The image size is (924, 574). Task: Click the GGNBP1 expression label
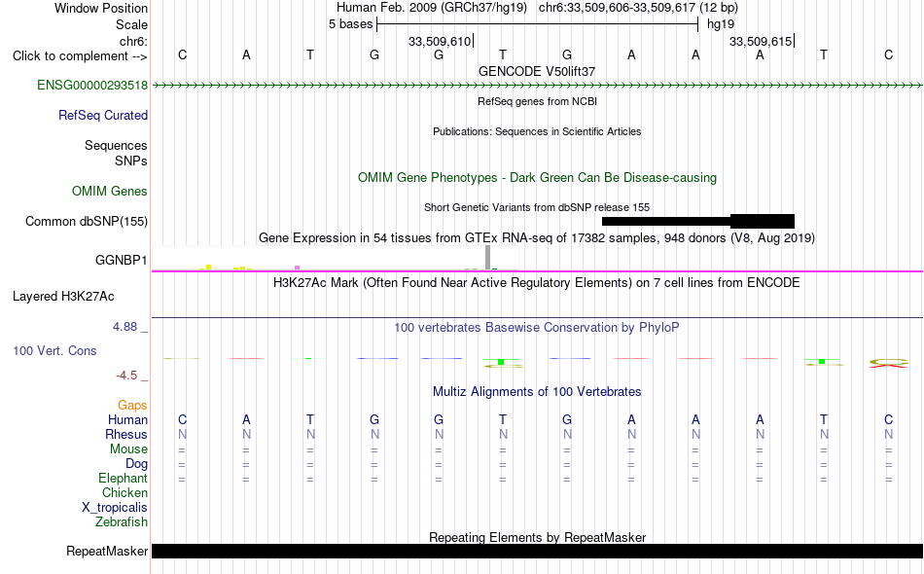[x=122, y=260]
